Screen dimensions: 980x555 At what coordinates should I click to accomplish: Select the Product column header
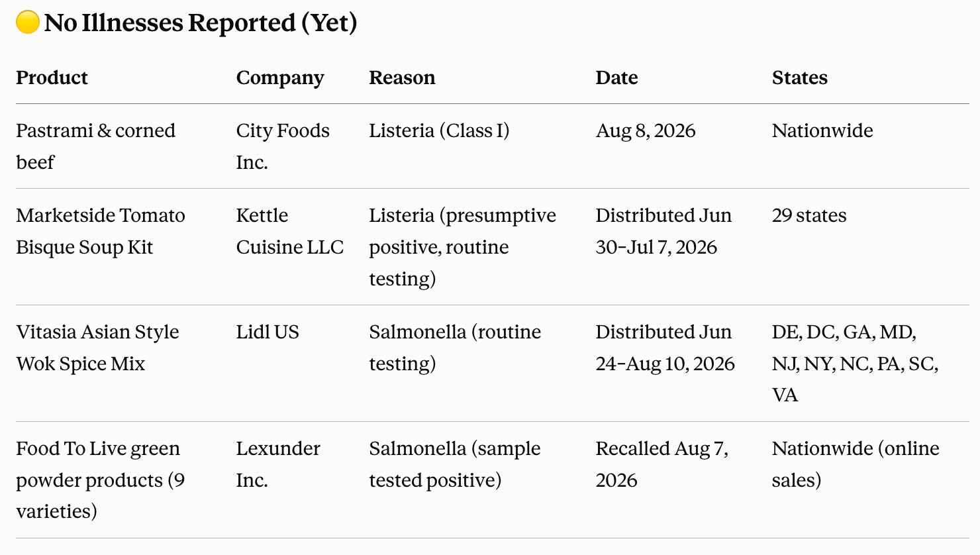[52, 77]
